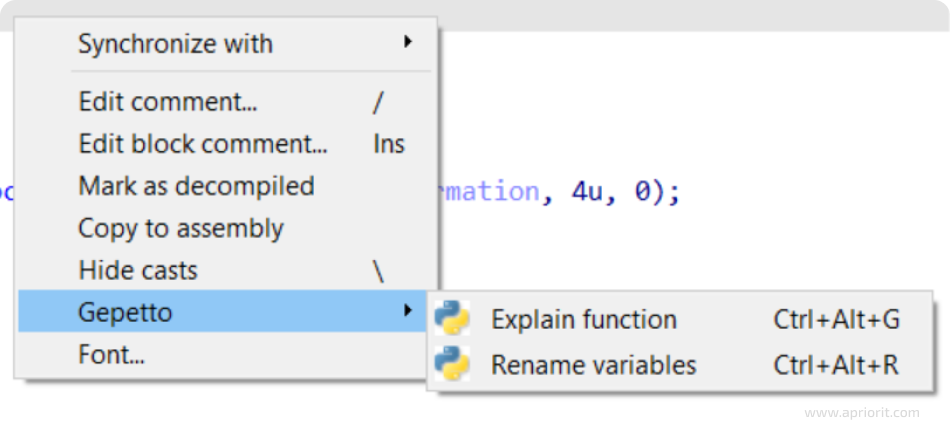This screenshot has width=950, height=441.
Task: Click the Ins shortcut label
Action: click(x=389, y=144)
